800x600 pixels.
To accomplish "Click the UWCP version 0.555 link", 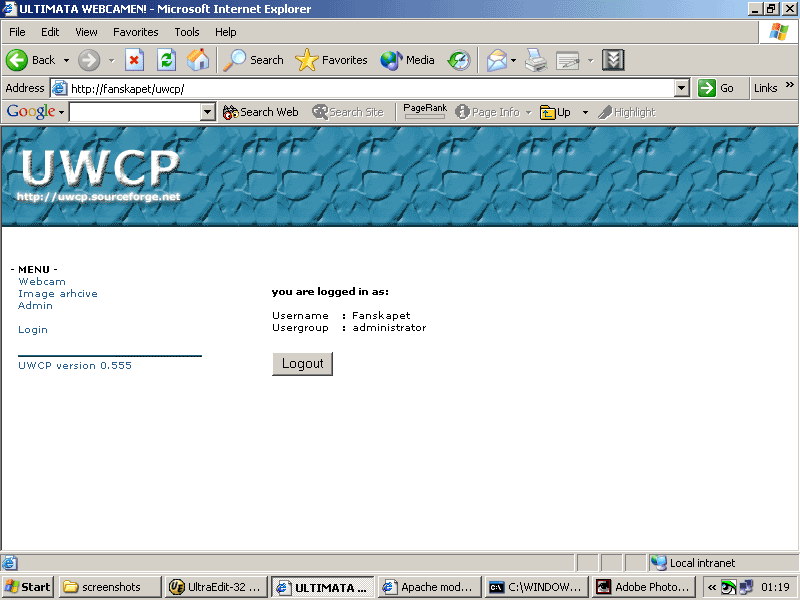I will [x=75, y=365].
